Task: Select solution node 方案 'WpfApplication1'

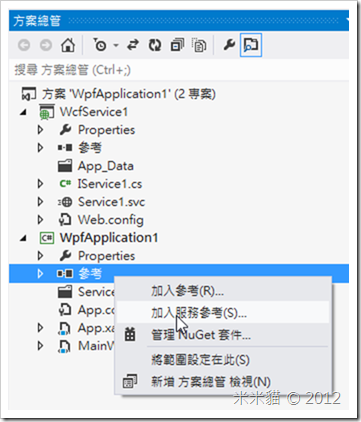Action: click(128, 94)
